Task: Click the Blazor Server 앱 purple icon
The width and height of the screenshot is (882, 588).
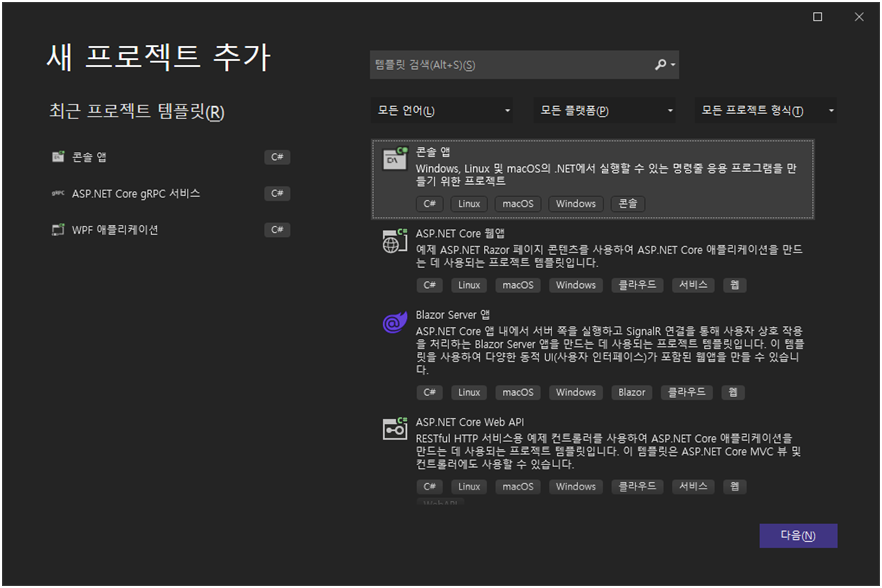Action: (x=395, y=322)
